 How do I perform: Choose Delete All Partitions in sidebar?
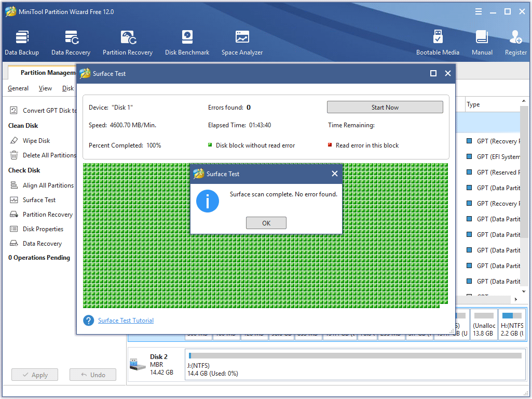49,155
